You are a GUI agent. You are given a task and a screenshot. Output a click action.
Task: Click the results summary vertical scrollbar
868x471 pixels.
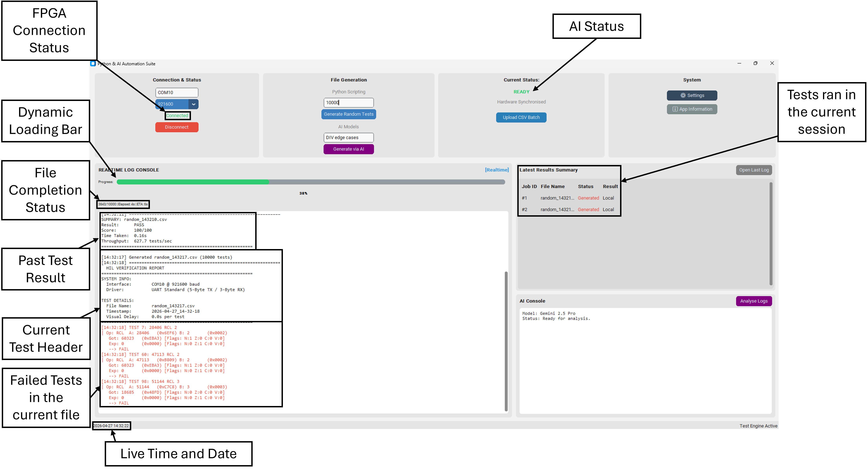tap(771, 234)
